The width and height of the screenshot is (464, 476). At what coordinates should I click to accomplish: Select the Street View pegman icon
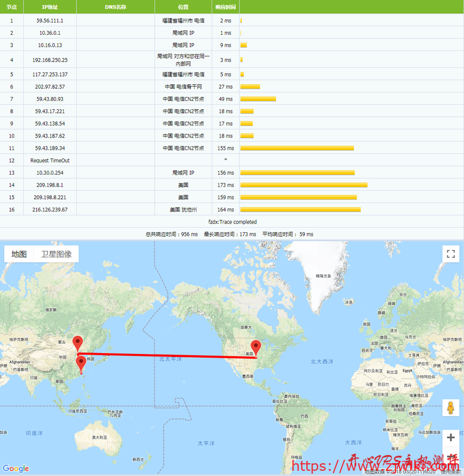(x=451, y=408)
